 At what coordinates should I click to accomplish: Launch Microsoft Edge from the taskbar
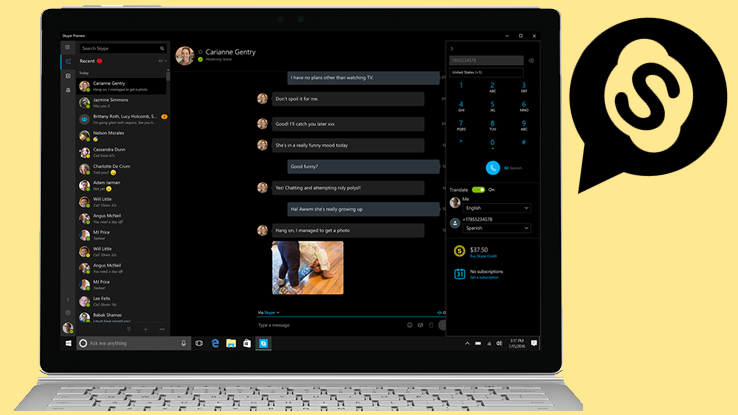pyautogui.click(x=215, y=343)
